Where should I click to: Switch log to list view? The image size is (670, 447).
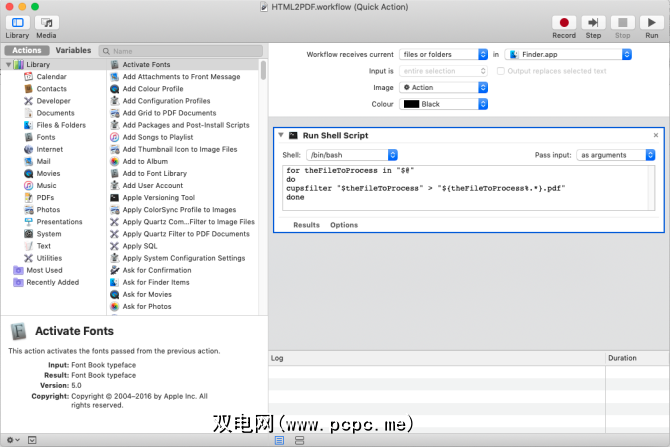(279, 440)
